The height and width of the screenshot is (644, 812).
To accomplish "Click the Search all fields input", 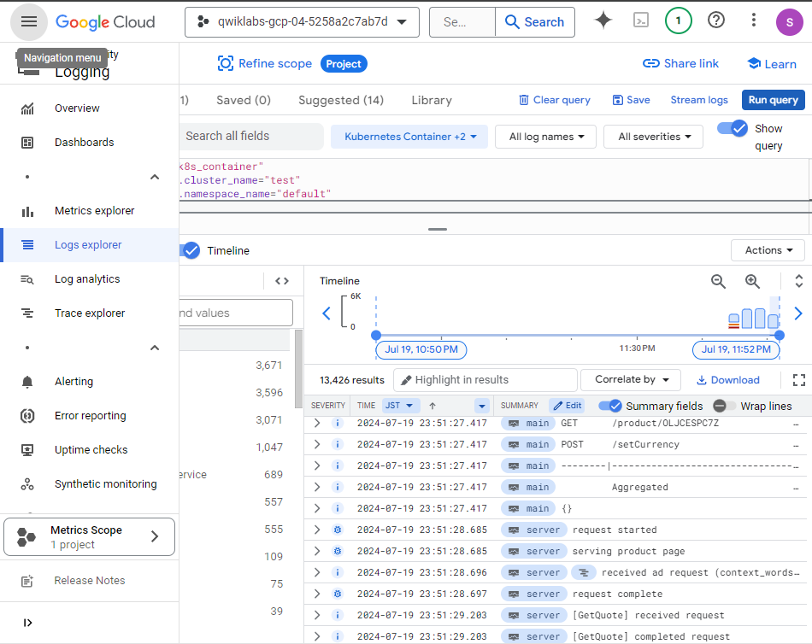I will [x=251, y=136].
